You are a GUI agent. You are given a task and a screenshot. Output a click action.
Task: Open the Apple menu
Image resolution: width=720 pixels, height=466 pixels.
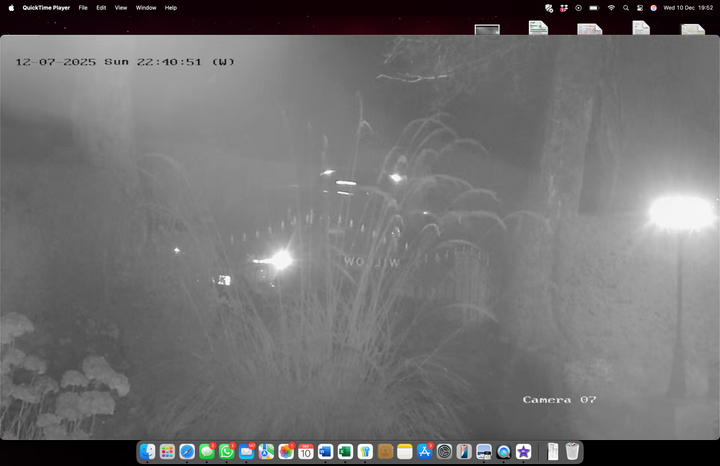[12, 7]
